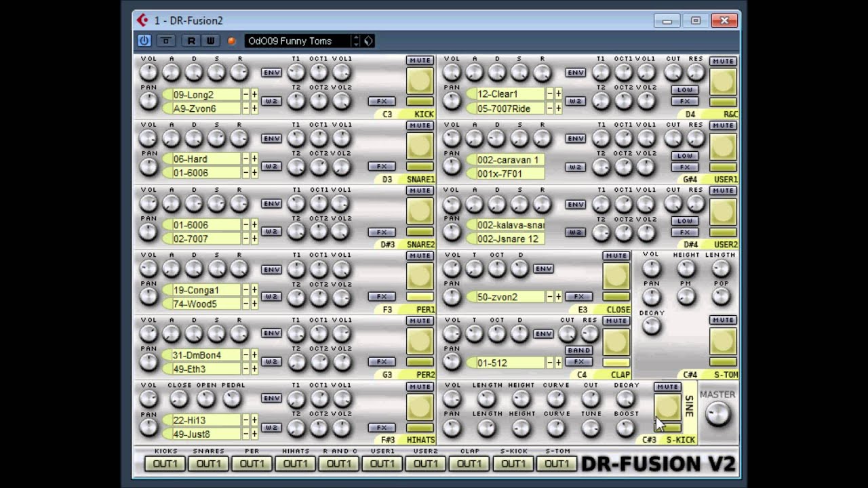
Task: Click the MASTER volume knob
Action: pyautogui.click(x=717, y=413)
